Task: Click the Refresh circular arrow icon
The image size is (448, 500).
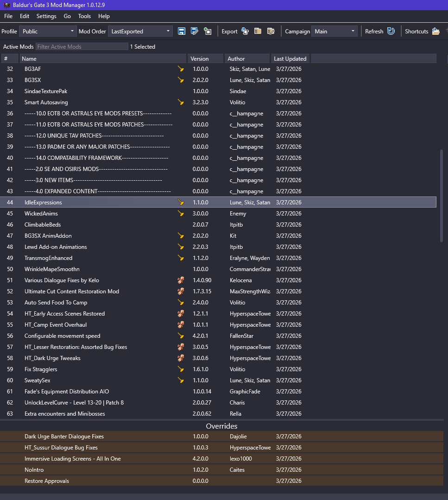Action: coord(391,31)
